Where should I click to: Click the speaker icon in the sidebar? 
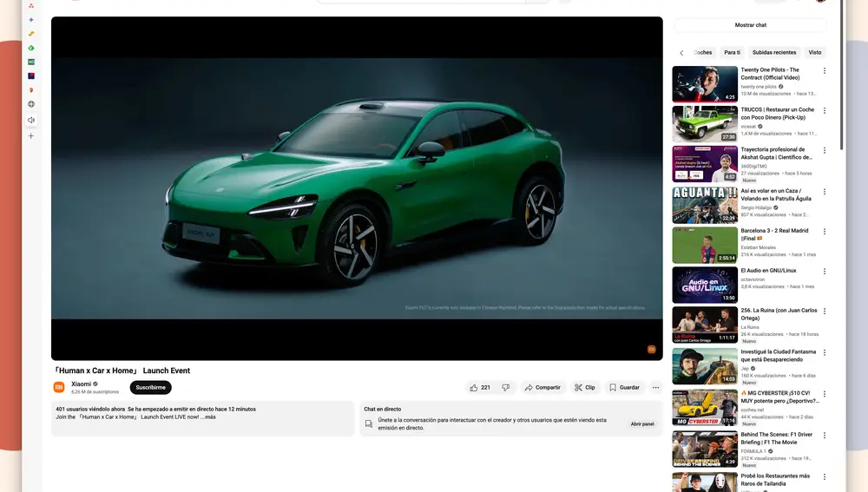(x=31, y=120)
